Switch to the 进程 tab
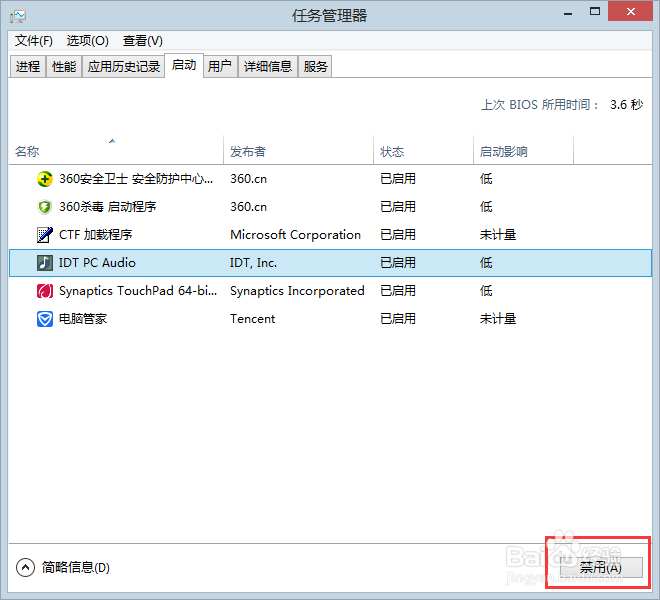 pos(28,67)
